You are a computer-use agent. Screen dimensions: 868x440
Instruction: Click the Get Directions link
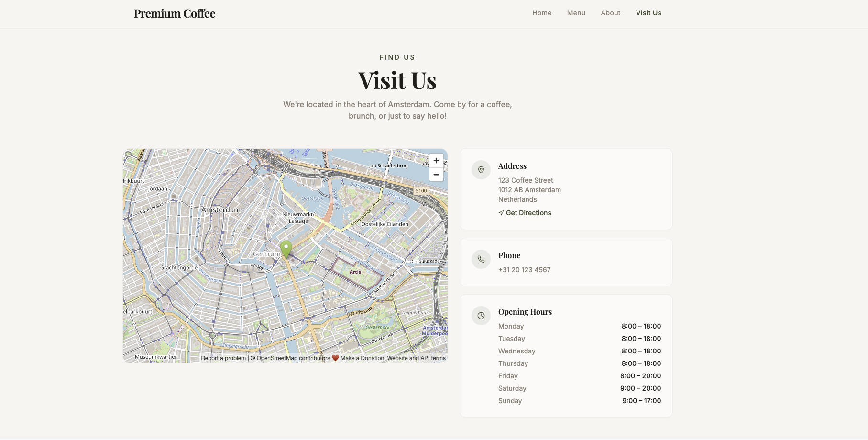528,212
